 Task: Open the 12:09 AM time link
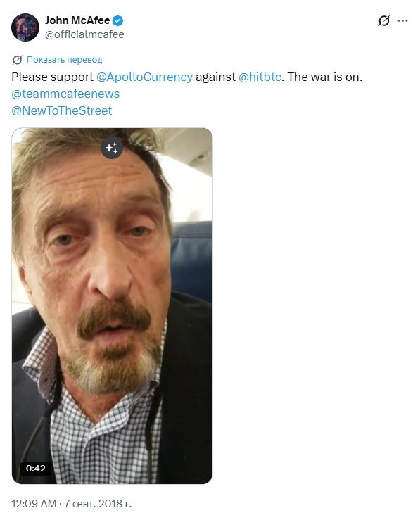coord(34,504)
